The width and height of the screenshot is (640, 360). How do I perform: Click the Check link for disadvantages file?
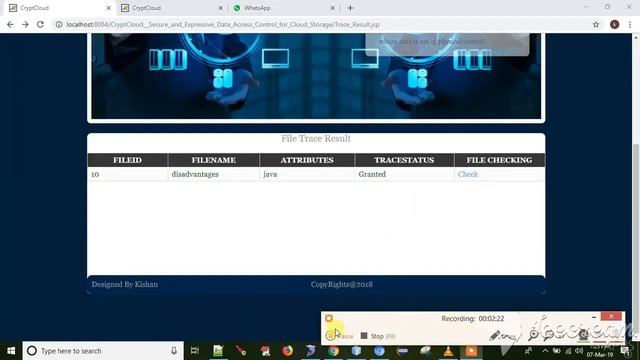(x=467, y=174)
